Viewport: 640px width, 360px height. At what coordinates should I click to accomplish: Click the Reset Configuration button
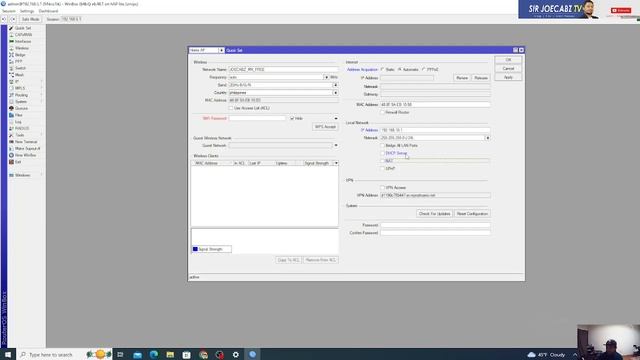tap(472, 213)
